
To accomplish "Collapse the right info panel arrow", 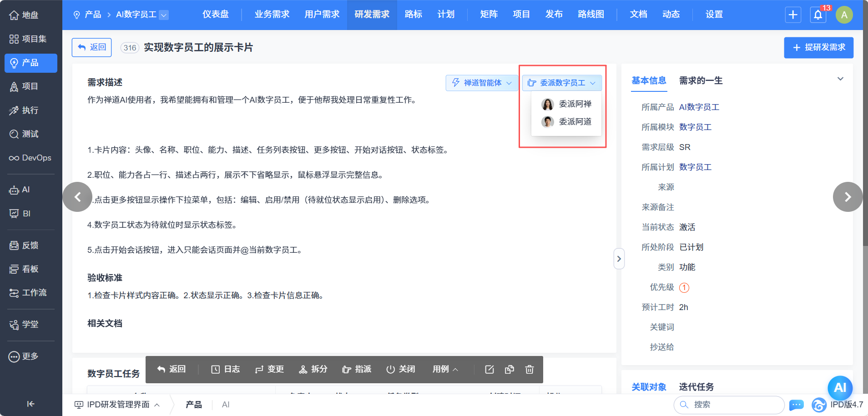I will 619,259.
